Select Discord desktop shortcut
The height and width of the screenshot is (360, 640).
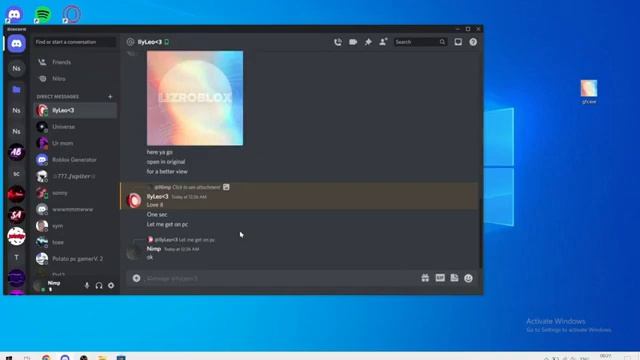pyautogui.click(x=14, y=15)
